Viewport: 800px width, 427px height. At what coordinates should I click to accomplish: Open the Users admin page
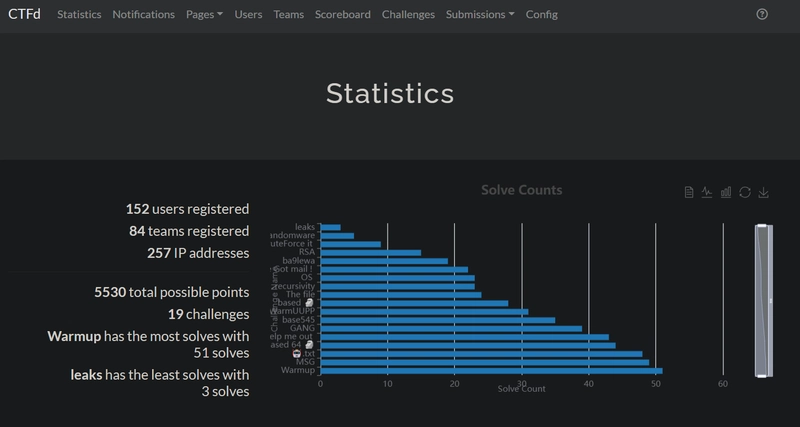249,15
